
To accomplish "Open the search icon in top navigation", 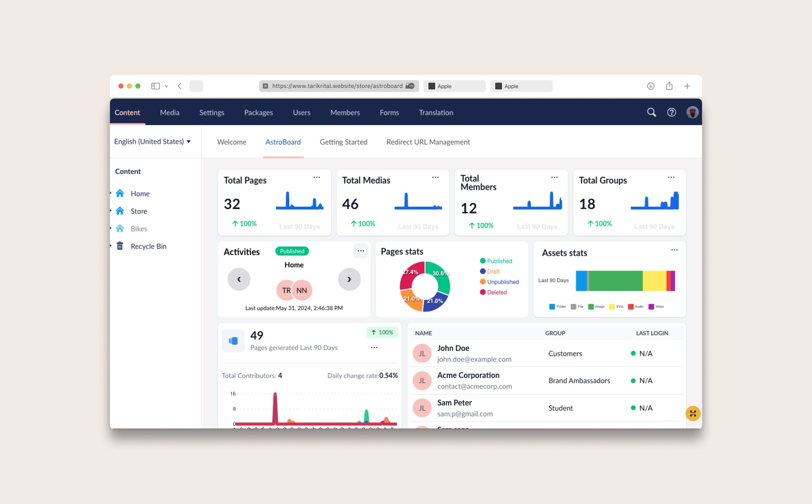I will pos(651,112).
